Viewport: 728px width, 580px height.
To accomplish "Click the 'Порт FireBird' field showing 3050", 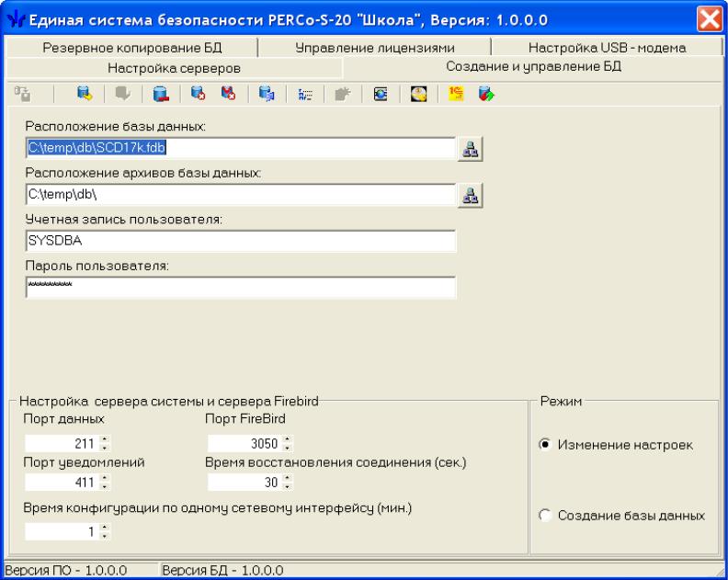I will click(245, 443).
